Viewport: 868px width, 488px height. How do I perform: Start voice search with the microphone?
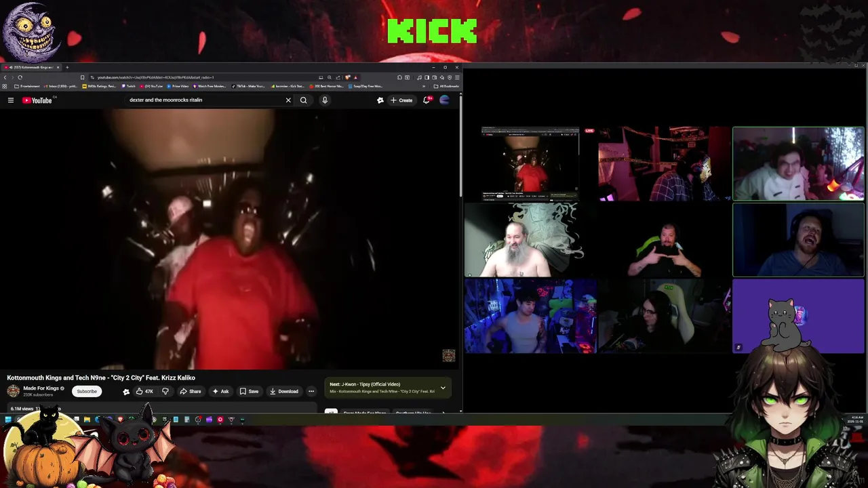(325, 100)
